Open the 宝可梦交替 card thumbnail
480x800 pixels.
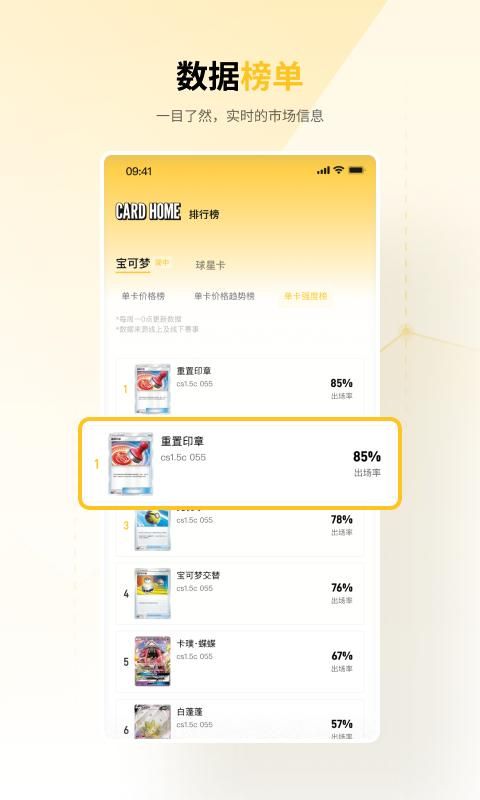tap(153, 593)
